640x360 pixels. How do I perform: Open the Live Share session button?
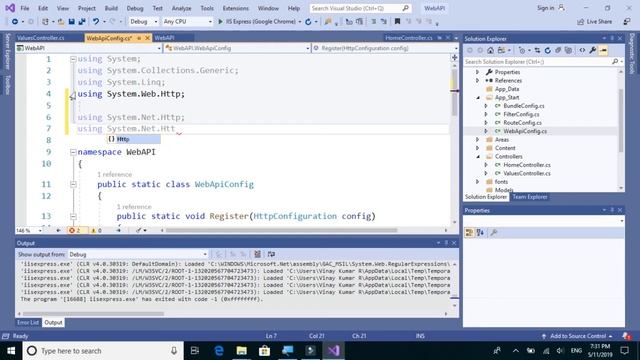[x=594, y=22]
